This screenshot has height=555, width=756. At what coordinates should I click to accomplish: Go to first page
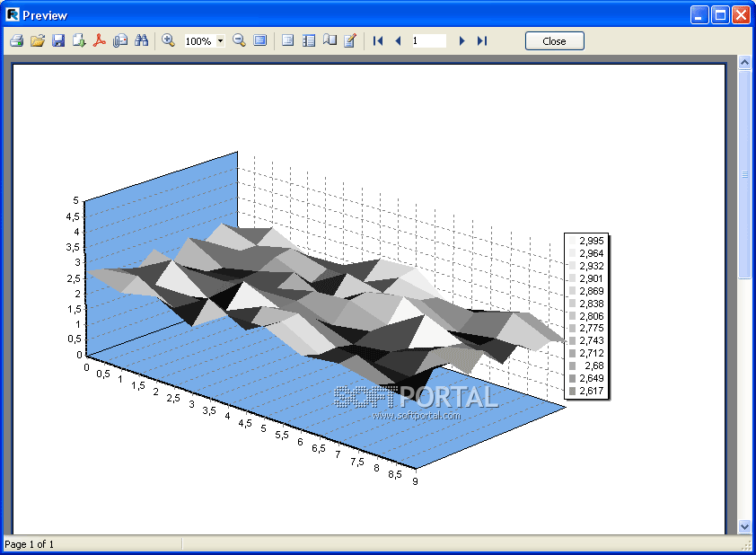(378, 41)
